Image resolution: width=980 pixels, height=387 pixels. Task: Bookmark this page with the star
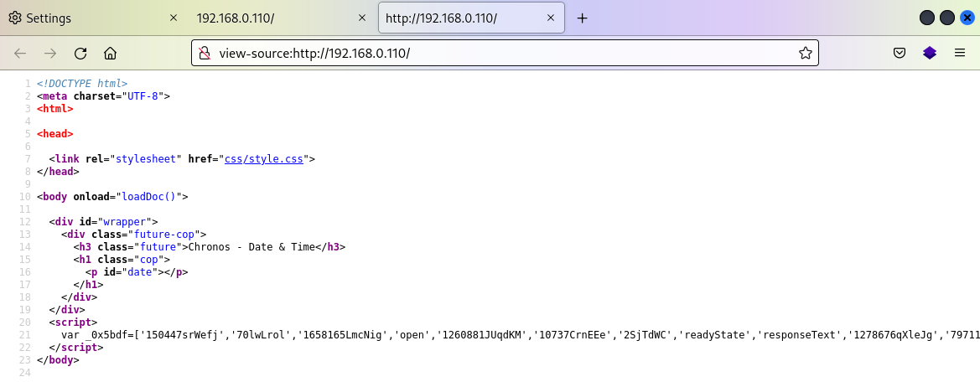coord(805,53)
